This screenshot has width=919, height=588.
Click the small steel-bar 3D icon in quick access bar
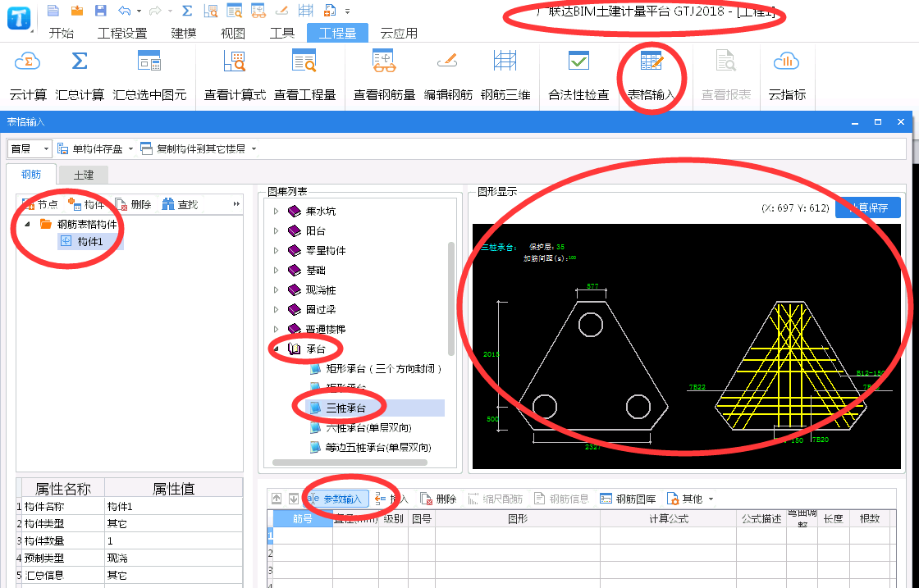305,10
